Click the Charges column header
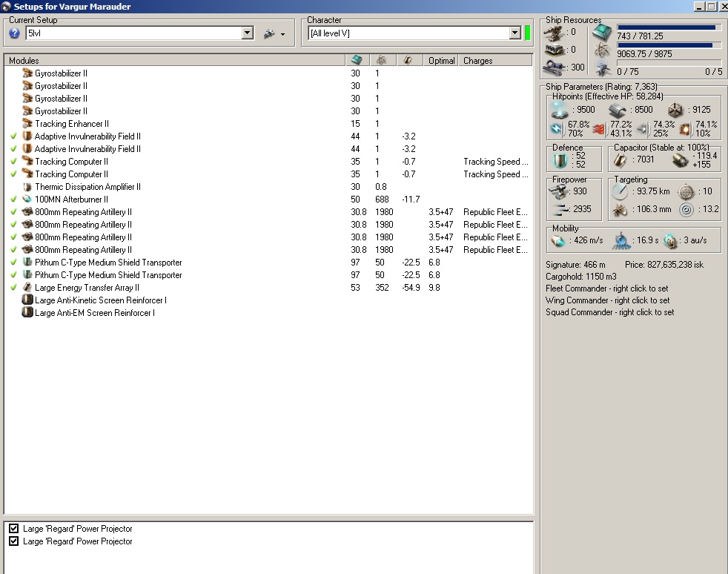 coord(478,61)
